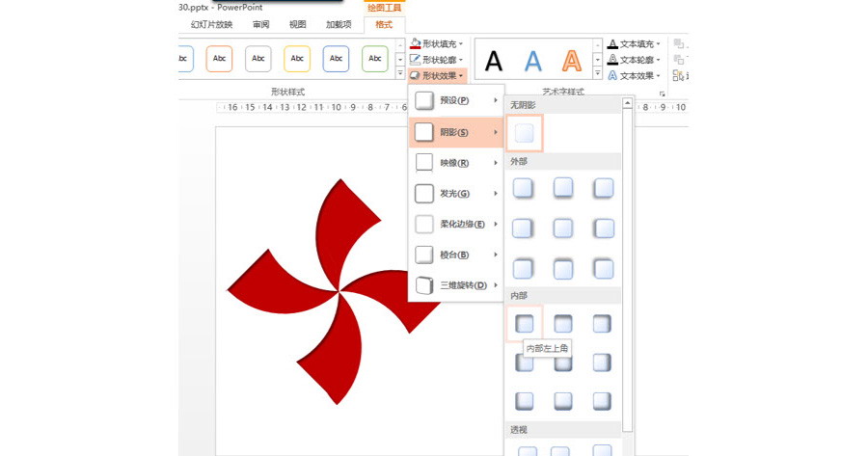Image resolution: width=868 pixels, height=456 pixels.
Task: Open the 发光 glow submenu
Action: pyautogui.click(x=455, y=194)
